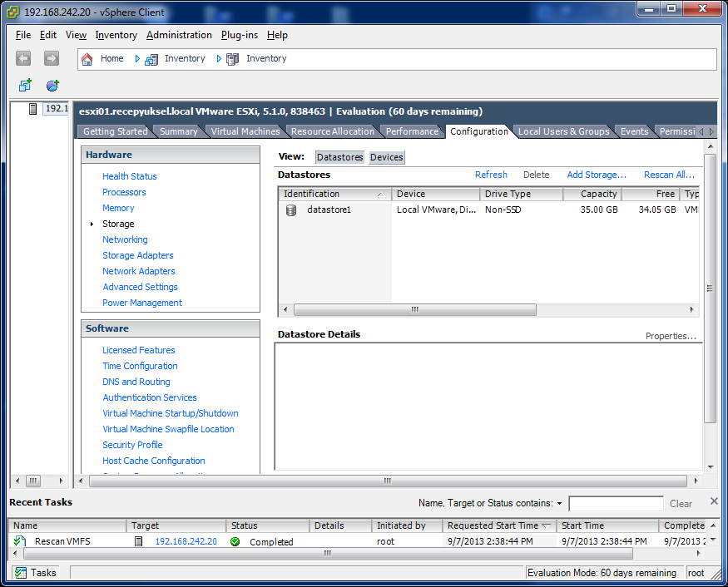The image size is (728, 587).
Task: Open Processors hardware link
Action: (x=124, y=192)
